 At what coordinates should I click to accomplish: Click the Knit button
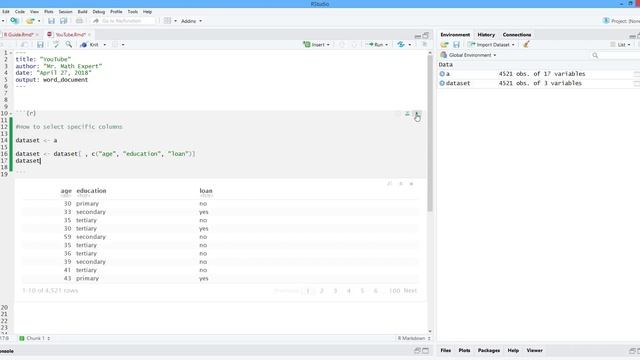point(90,44)
